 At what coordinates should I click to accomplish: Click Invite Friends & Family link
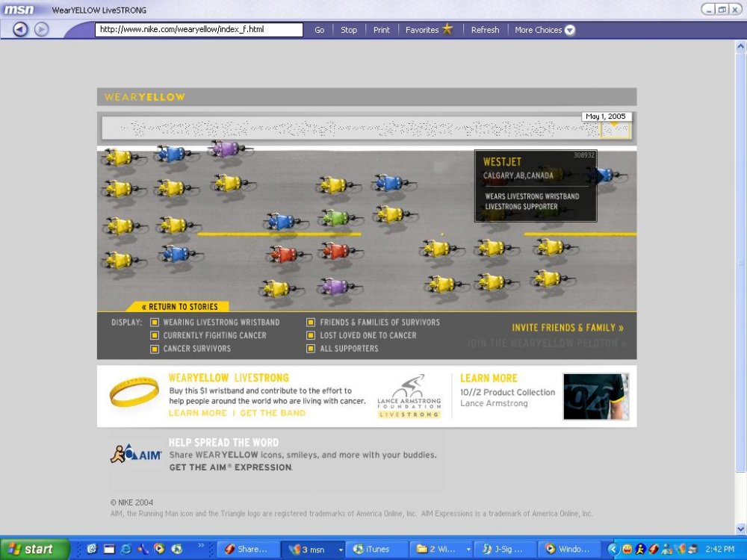567,328
